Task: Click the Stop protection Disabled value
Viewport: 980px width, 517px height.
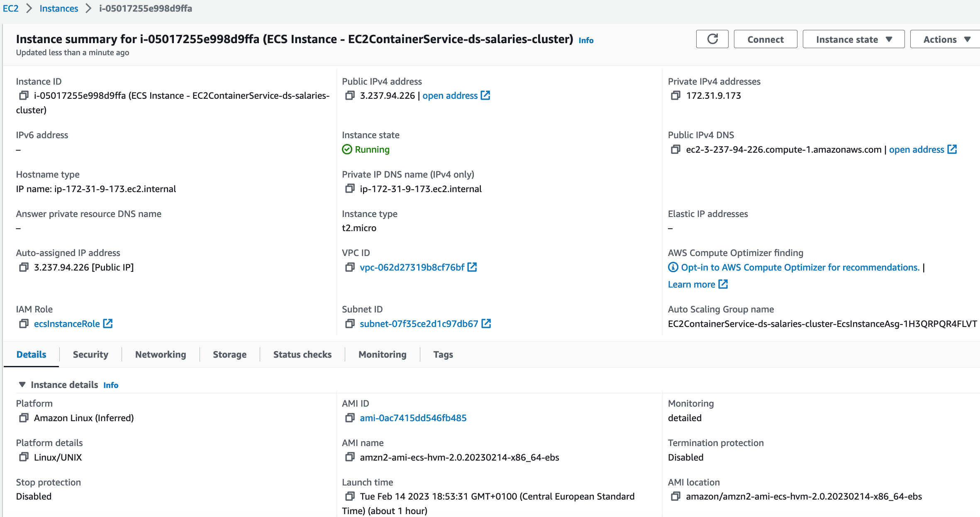Action: click(x=34, y=496)
